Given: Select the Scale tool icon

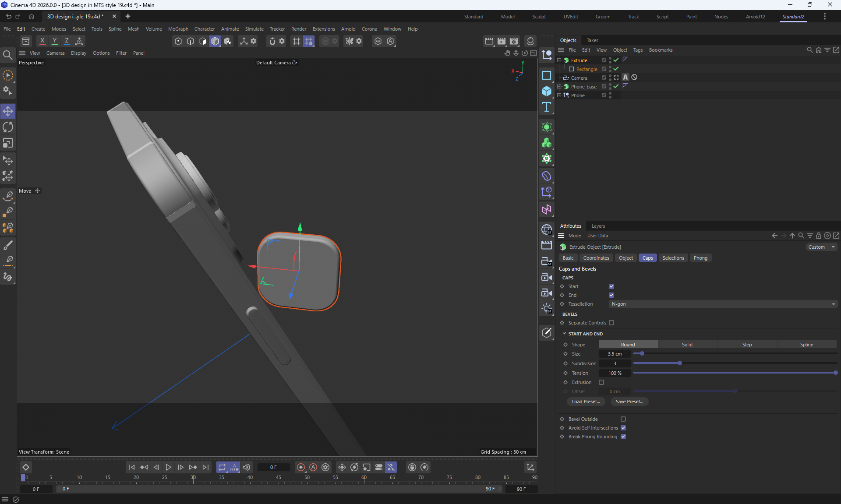Looking at the screenshot, I should pos(8,143).
